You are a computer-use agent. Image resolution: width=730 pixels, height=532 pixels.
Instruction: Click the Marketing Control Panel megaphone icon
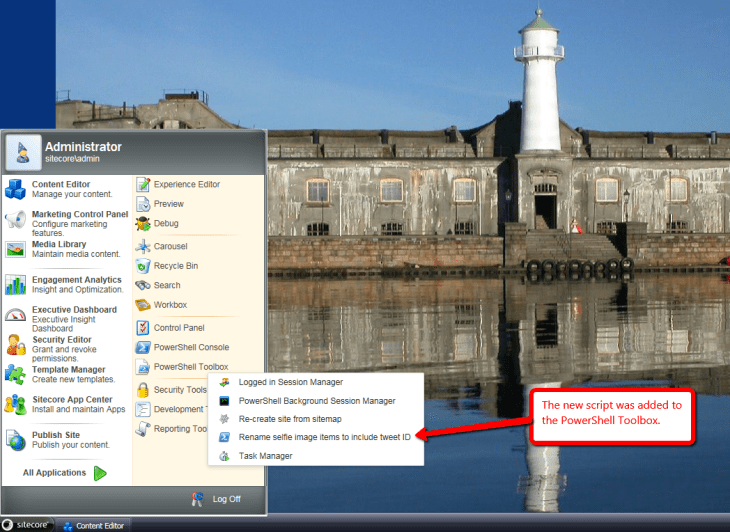[15, 220]
